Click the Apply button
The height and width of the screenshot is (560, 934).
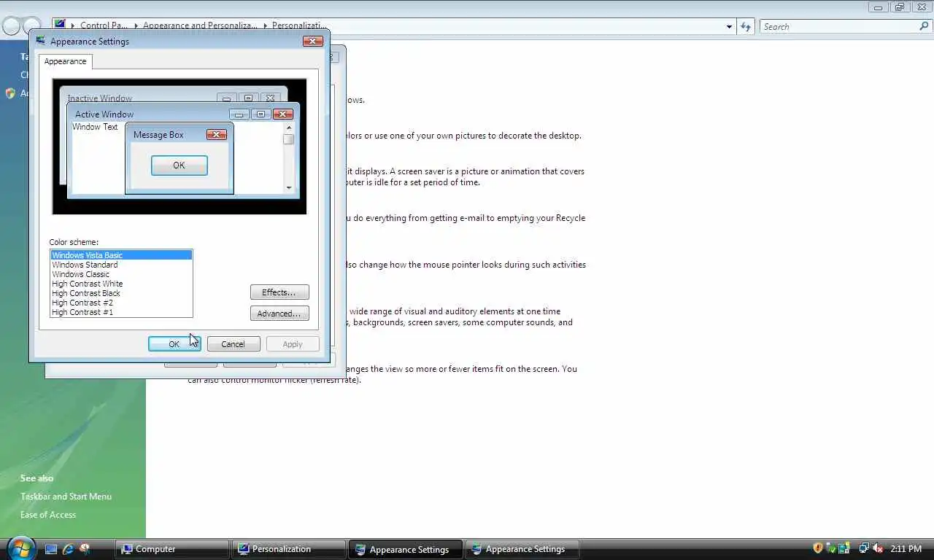tap(293, 344)
